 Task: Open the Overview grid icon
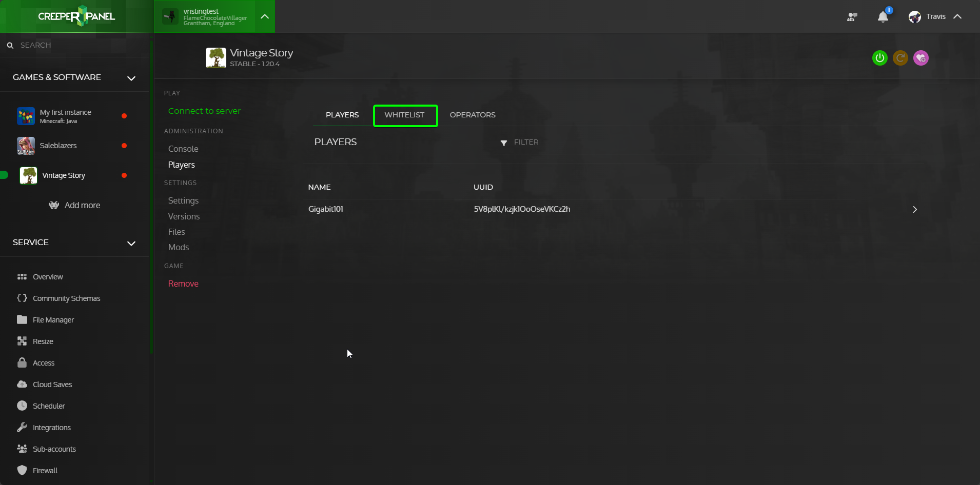pos(22,277)
